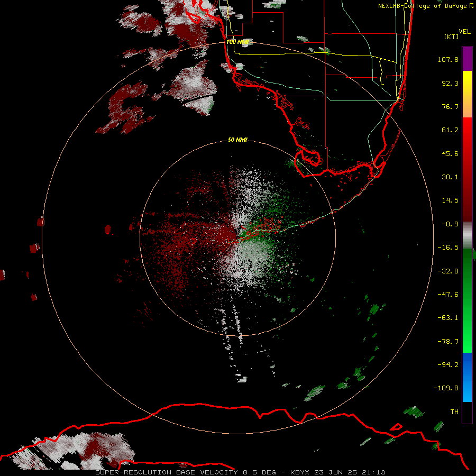Click the black TH segment of the color bar
This screenshot has width=476, height=476.
pos(467,412)
